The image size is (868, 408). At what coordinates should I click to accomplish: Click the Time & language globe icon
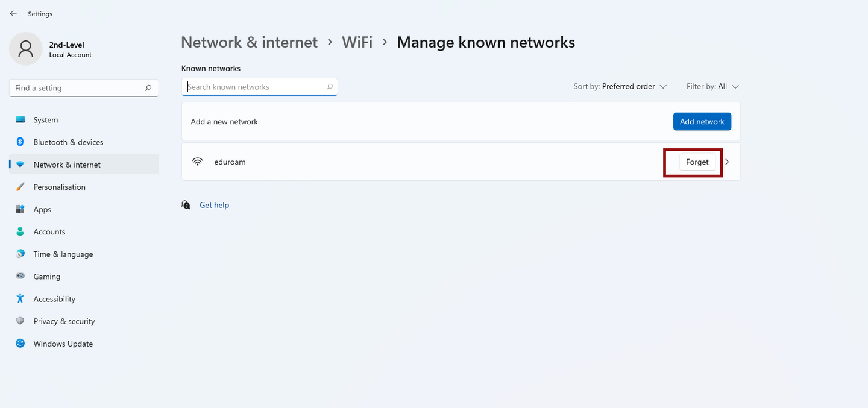(x=20, y=254)
